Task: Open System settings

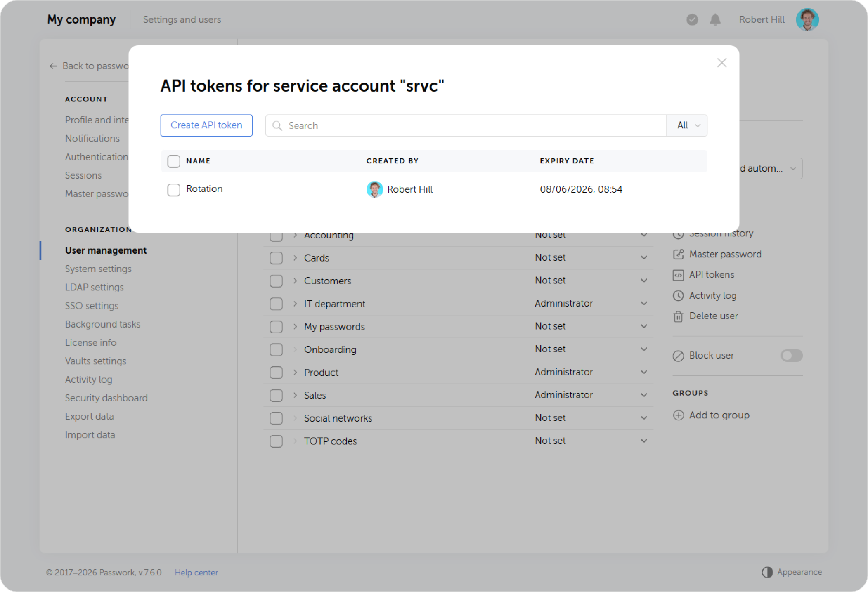Action: (x=98, y=269)
